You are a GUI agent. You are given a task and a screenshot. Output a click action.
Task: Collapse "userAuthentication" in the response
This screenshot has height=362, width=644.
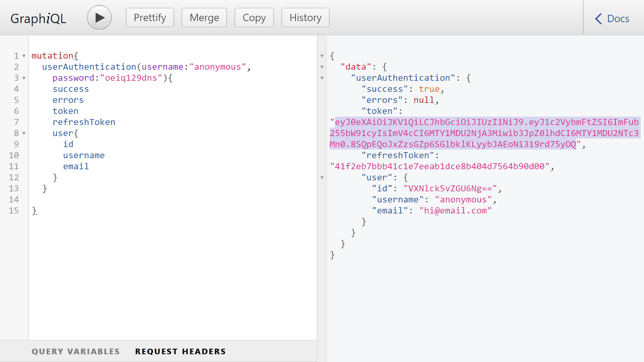pos(322,78)
